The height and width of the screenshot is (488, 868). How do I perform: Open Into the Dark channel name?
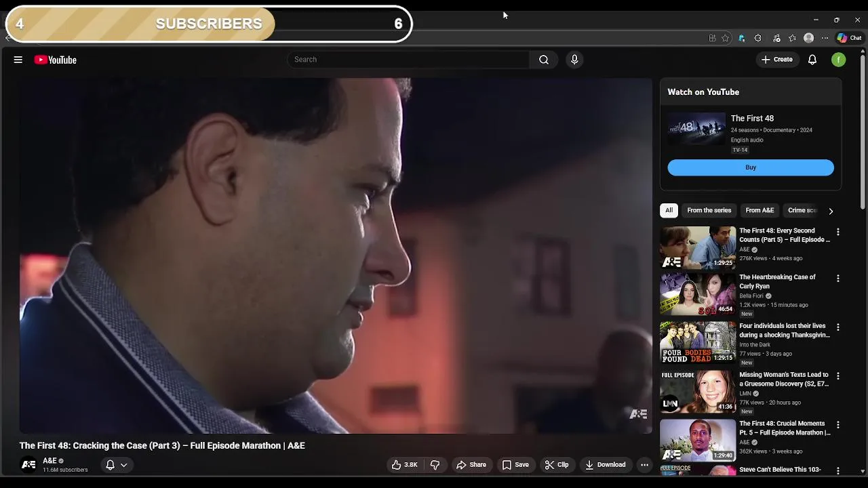click(755, 345)
